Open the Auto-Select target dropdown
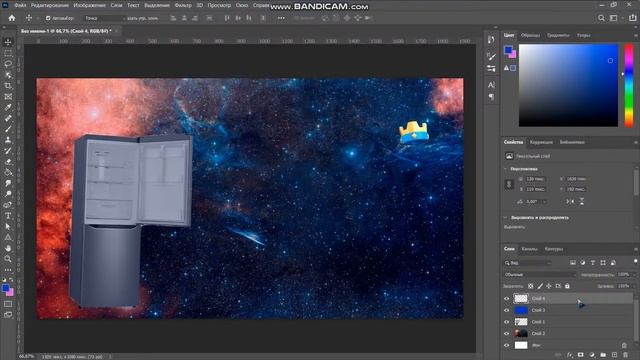The height and width of the screenshot is (360, 640). [x=104, y=18]
